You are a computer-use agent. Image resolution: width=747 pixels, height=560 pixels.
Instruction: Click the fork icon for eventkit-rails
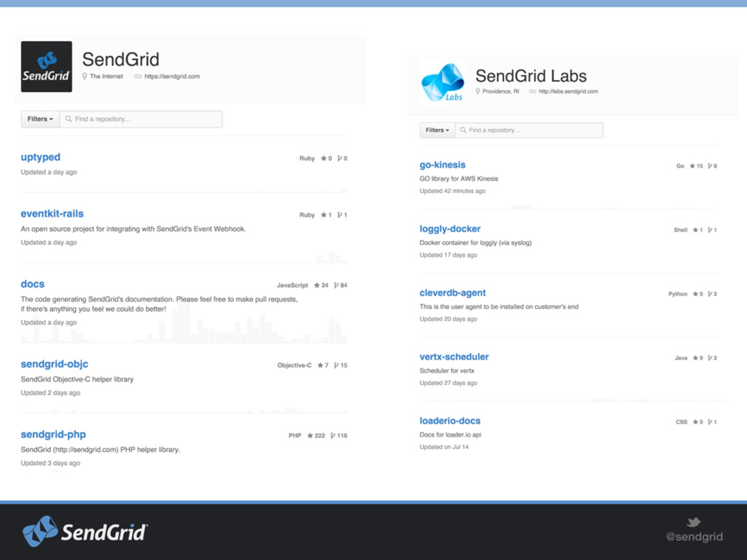(x=340, y=215)
